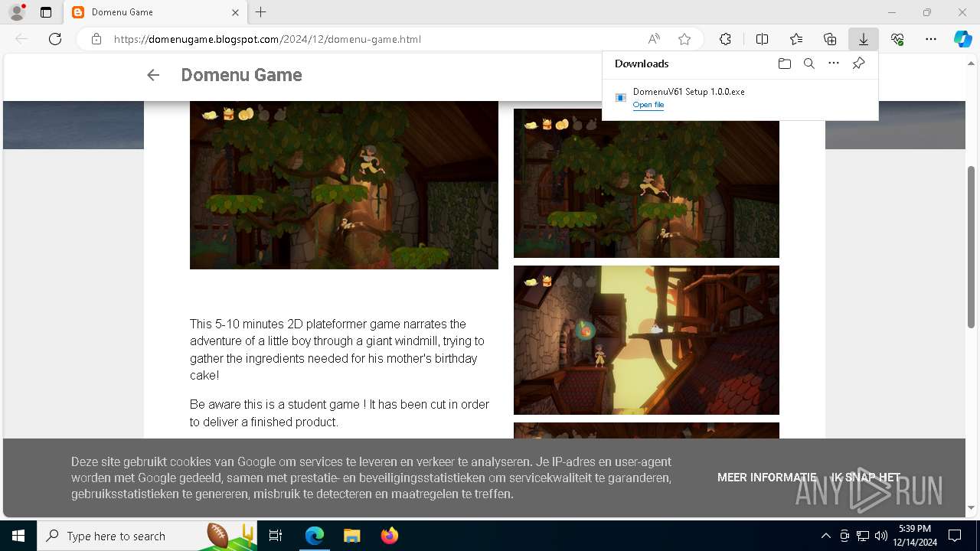The image size is (980, 551).
Task: Select DomenuV61 Setup 1.0.0.exe download entry
Action: pyautogui.click(x=740, y=98)
